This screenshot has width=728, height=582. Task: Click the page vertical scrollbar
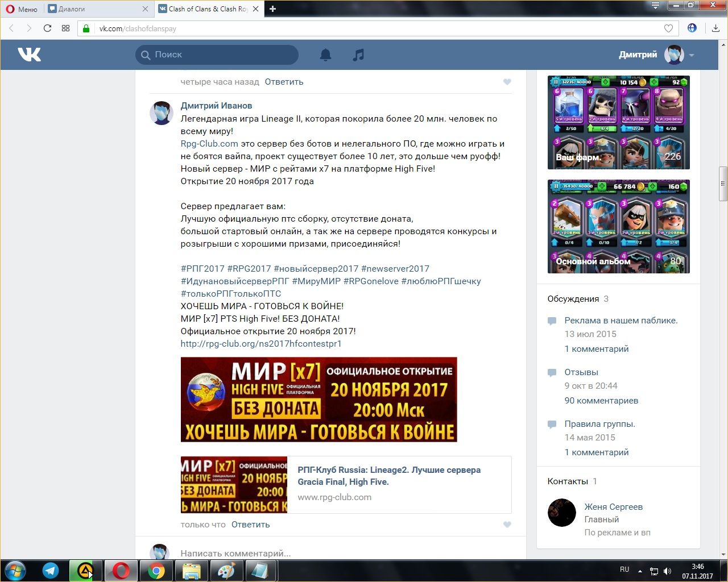click(x=723, y=184)
